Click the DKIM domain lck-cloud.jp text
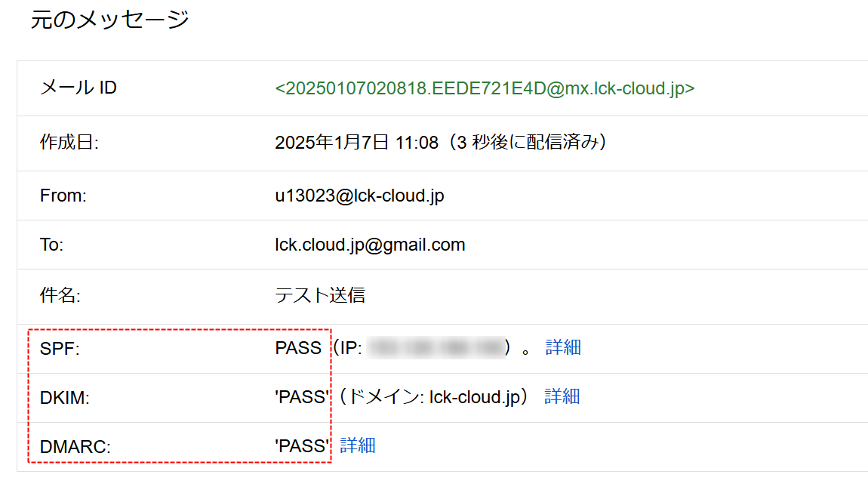Viewport: 868px width, 496px height. coord(476,397)
